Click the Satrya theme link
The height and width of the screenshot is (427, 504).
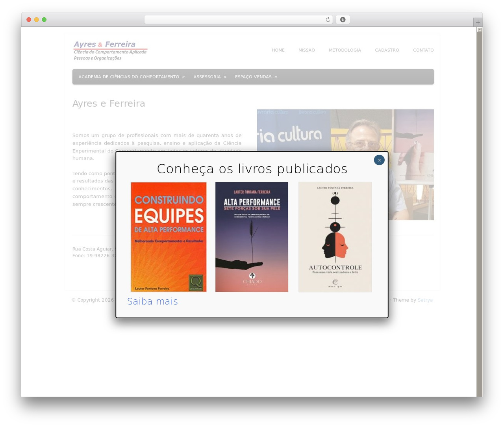(x=425, y=300)
